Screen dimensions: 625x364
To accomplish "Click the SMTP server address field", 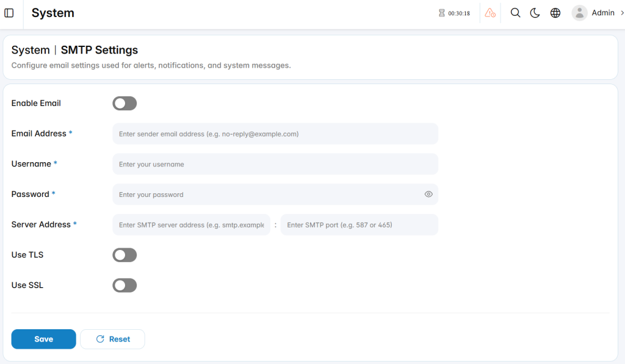I will coord(191,224).
